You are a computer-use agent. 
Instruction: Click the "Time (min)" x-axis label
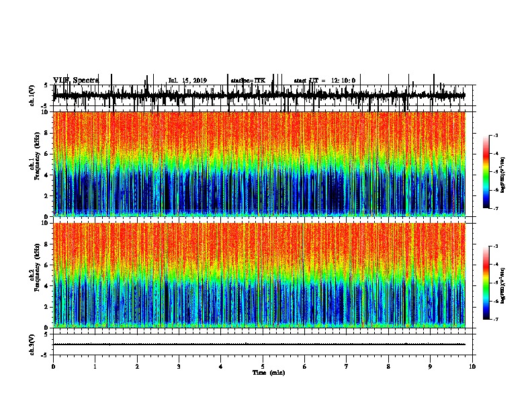pyautogui.click(x=269, y=373)
